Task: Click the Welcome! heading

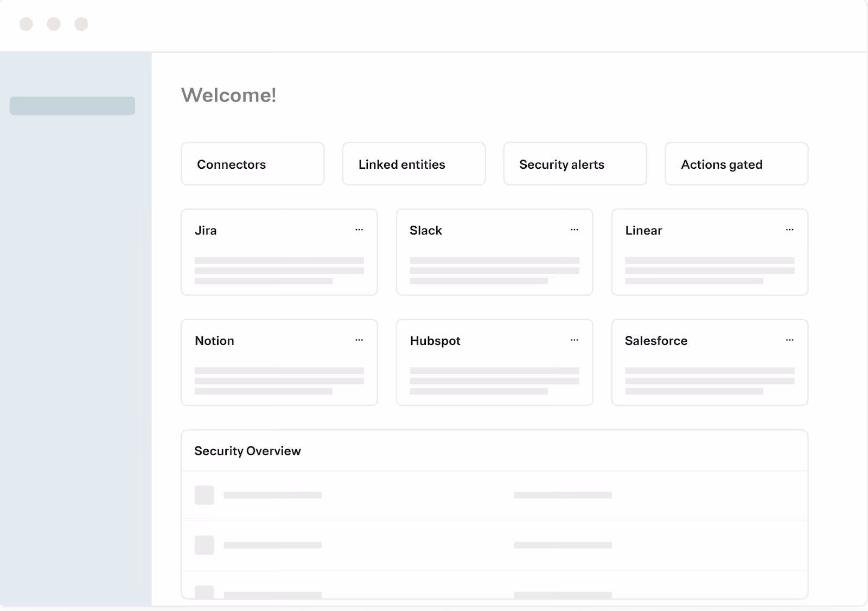Action: click(228, 95)
